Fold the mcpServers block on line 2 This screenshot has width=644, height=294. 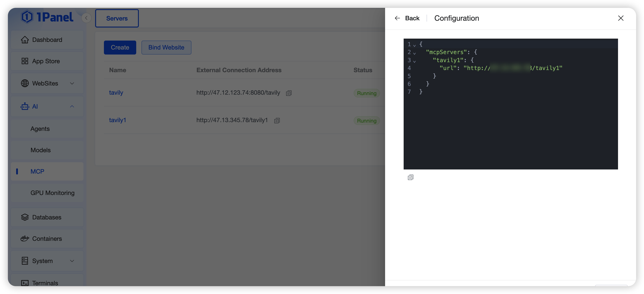click(415, 53)
